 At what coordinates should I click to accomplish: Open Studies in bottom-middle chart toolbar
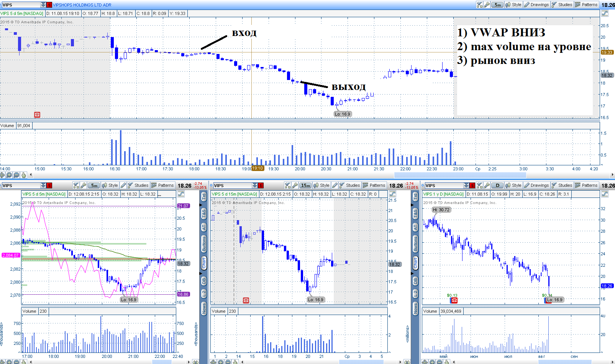tap(349, 185)
